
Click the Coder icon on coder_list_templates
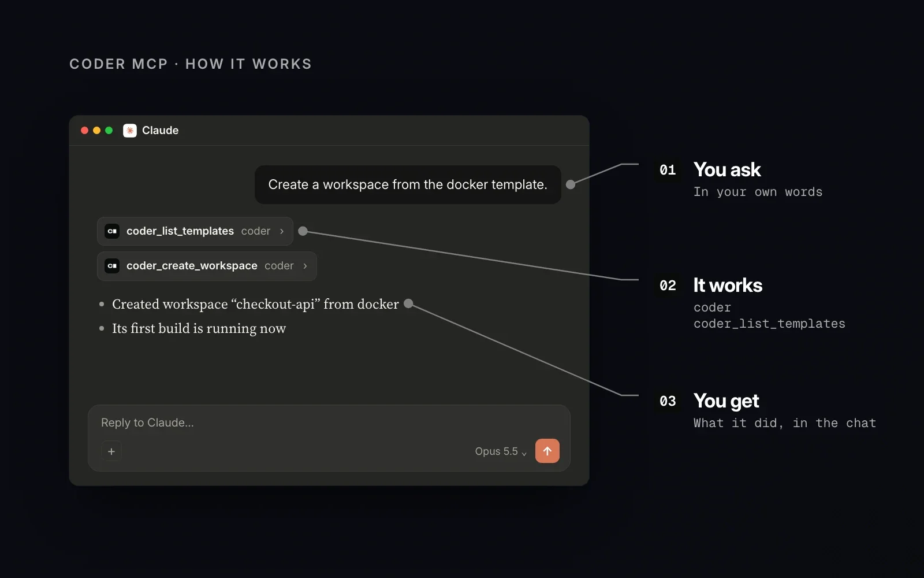click(x=112, y=231)
